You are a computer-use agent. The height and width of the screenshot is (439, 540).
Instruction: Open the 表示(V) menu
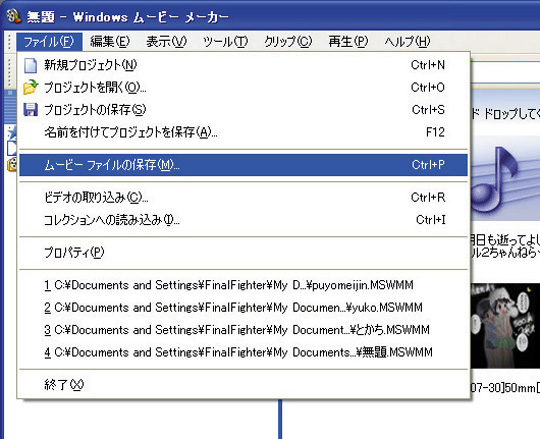(x=166, y=42)
